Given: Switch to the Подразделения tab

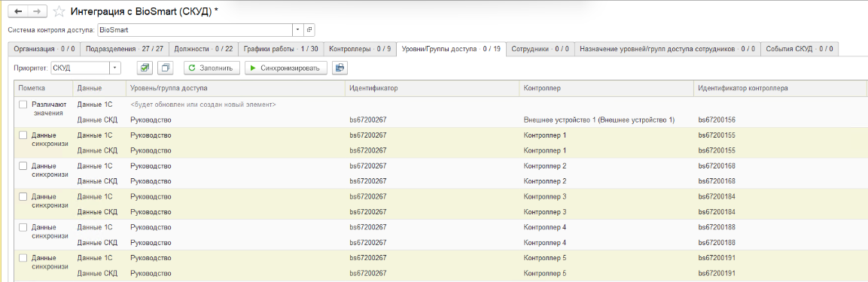Looking at the screenshot, I should [124, 49].
